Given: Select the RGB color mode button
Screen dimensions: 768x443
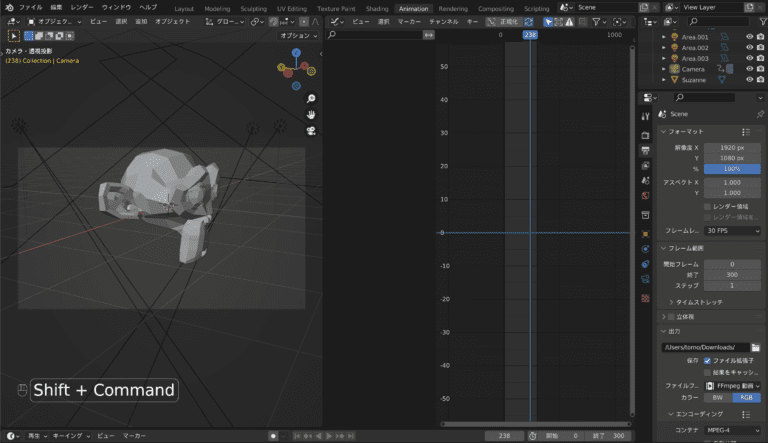Looking at the screenshot, I should 746,398.
